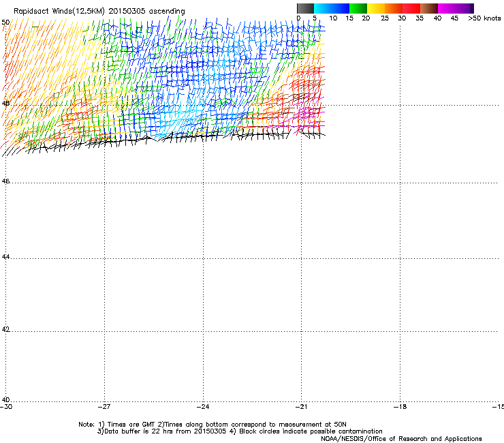Click the blue 10-15 knots legend segment
The image size is (504, 443).
pos(341,8)
